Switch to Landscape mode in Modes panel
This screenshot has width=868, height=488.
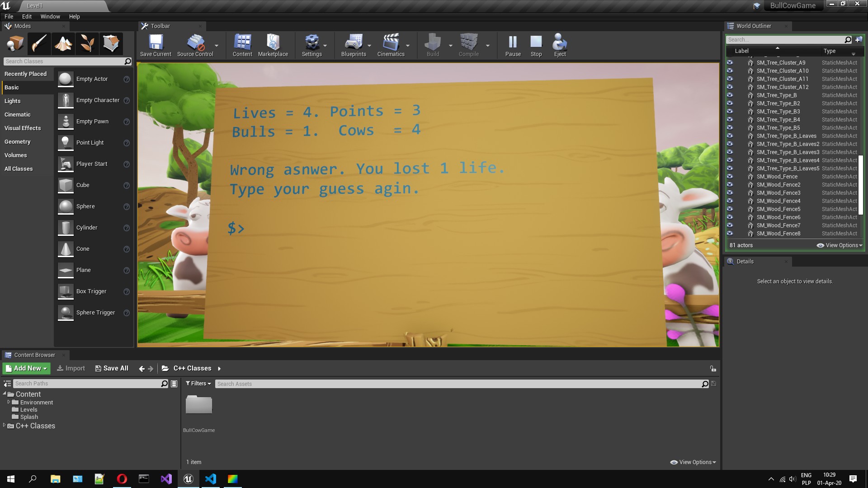pos(63,43)
